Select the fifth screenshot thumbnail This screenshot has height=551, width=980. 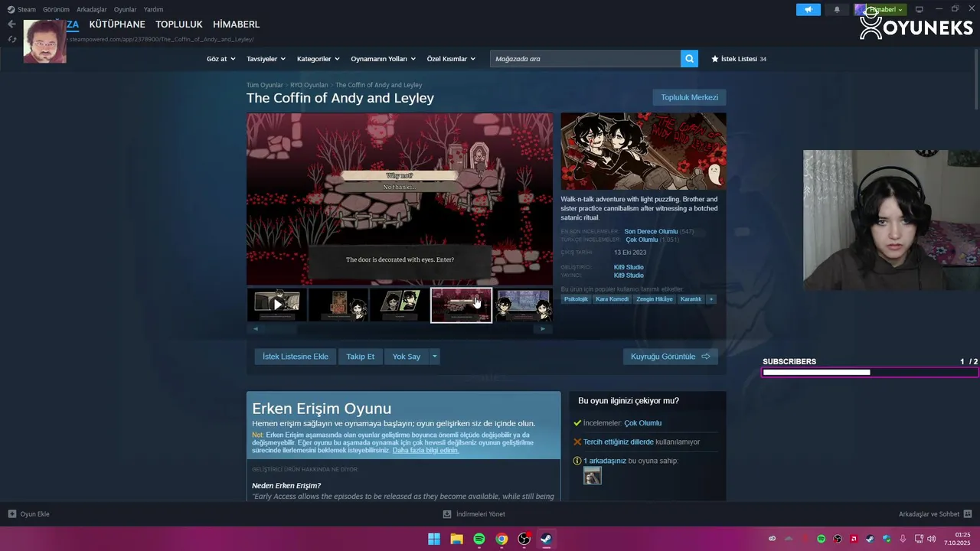[x=524, y=305]
